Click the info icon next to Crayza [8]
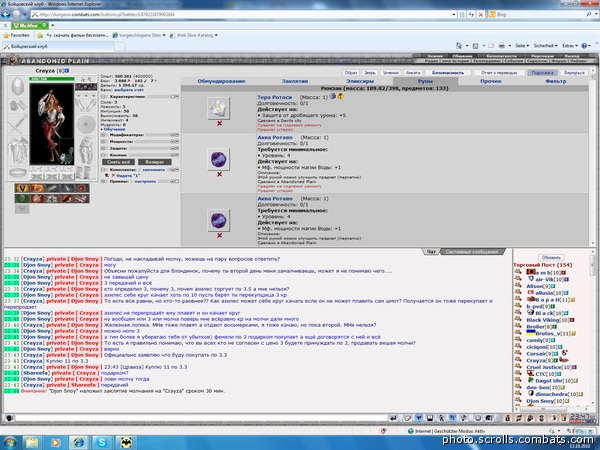Image resolution: width=600 pixels, height=450 pixels. click(67, 70)
